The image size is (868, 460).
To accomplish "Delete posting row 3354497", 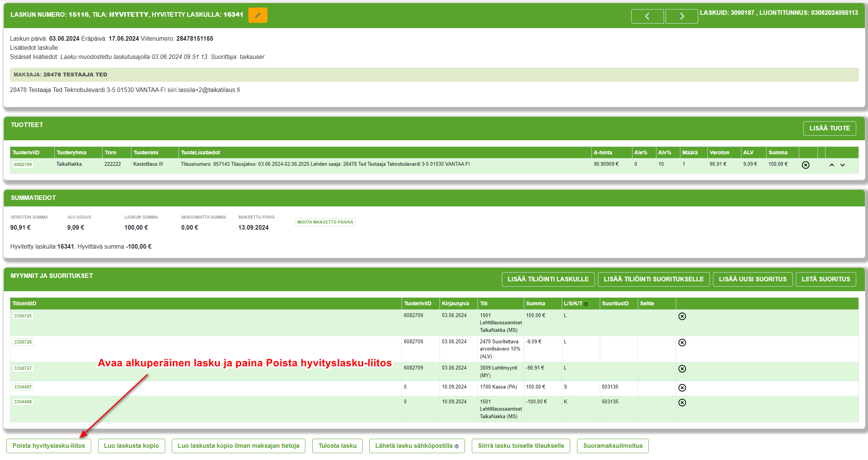I will (x=682, y=388).
